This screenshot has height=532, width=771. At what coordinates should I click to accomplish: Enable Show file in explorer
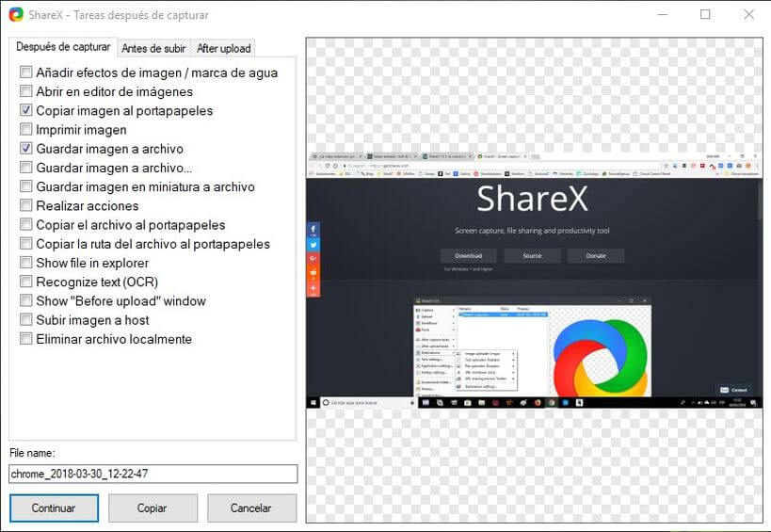26,263
